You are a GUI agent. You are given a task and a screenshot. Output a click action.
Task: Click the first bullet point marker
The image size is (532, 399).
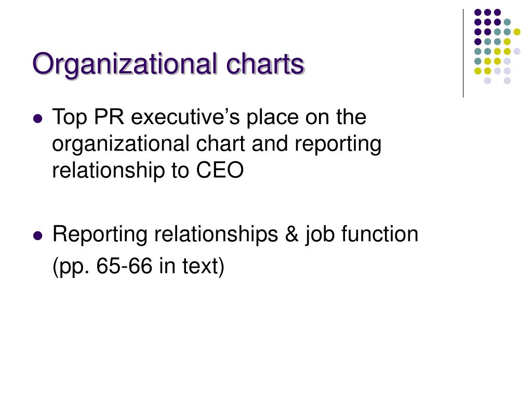click(38, 119)
